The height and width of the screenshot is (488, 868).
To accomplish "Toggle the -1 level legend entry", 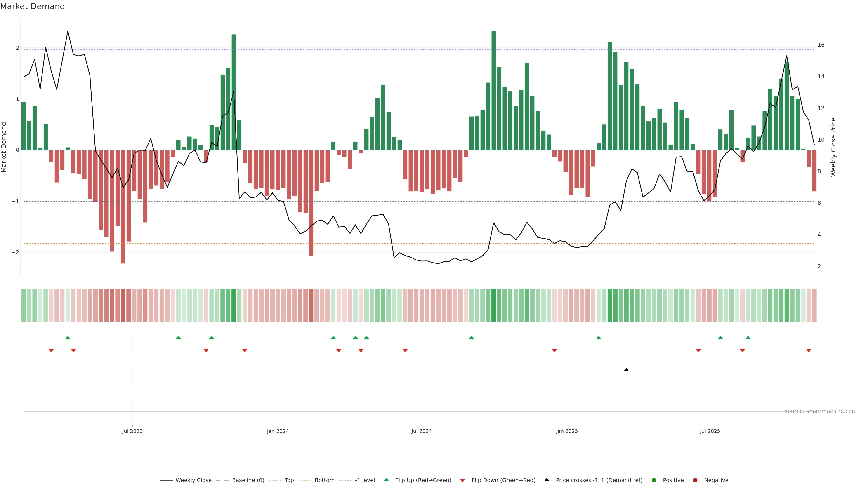I will pos(365,480).
